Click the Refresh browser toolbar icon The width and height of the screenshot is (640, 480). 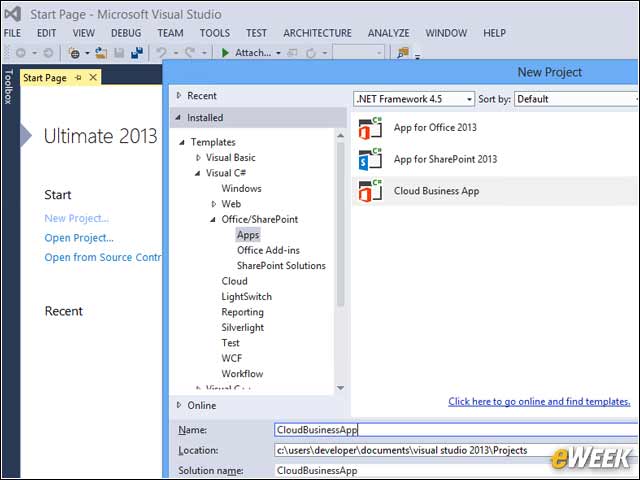(311, 53)
